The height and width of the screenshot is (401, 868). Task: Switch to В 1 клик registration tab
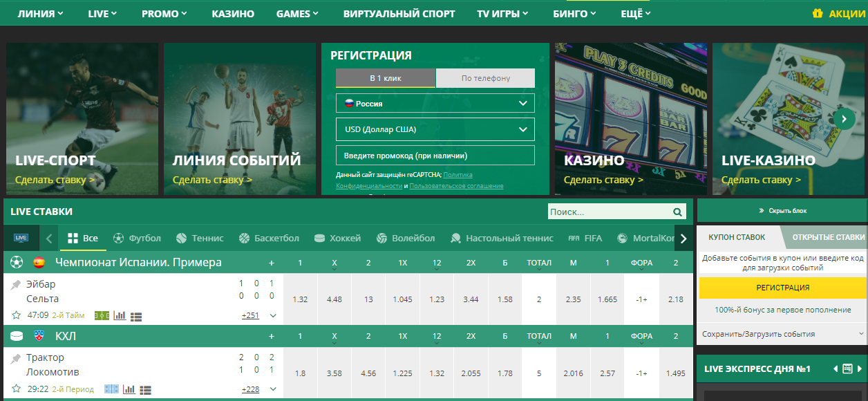[386, 78]
